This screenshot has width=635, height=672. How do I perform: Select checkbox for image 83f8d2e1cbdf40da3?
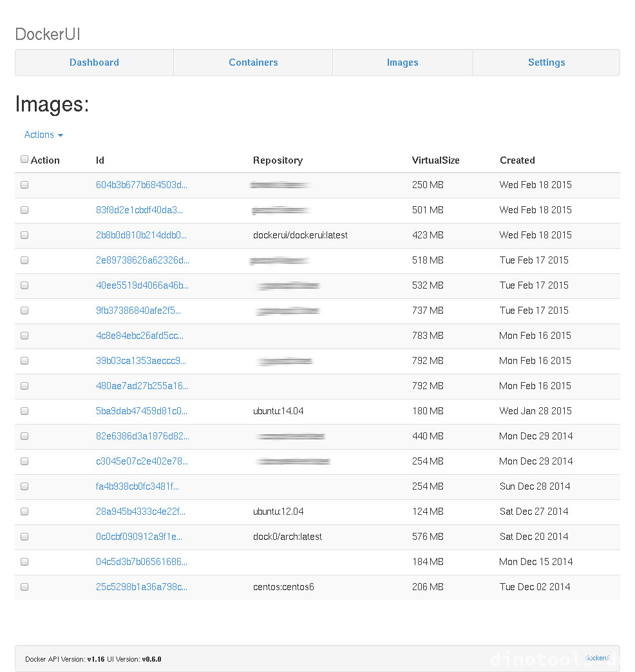(x=24, y=210)
